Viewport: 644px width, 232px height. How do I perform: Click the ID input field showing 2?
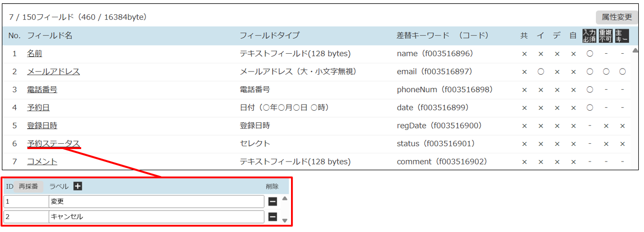tap(26, 217)
